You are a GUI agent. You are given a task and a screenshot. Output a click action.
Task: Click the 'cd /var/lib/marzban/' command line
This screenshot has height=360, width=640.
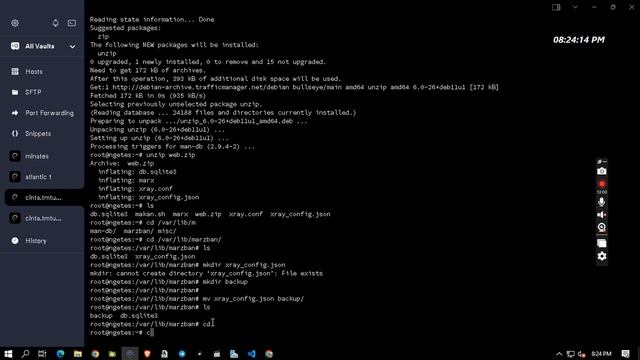[x=156, y=240]
